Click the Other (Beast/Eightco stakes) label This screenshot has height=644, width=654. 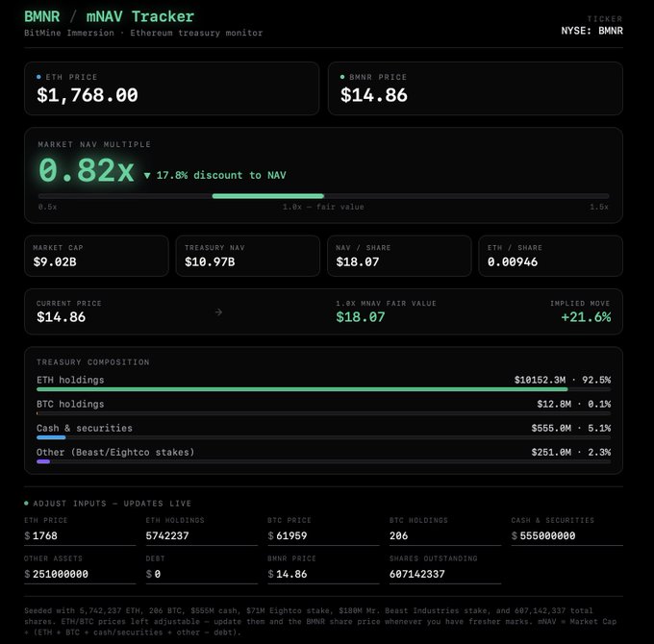pos(115,453)
